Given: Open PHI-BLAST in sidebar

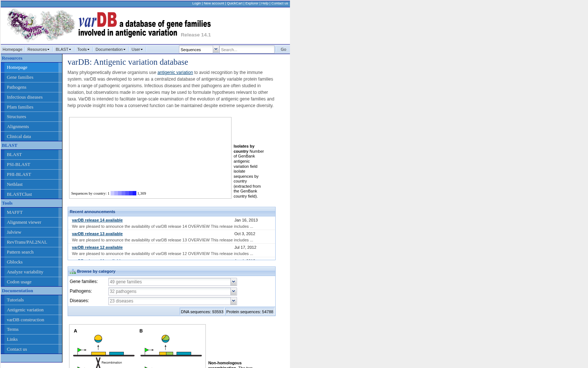Looking at the screenshot, I should [x=31, y=174].
